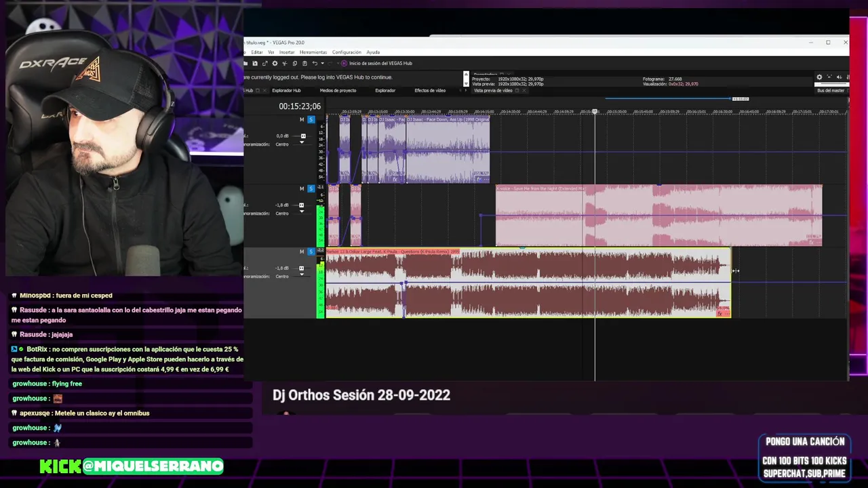Screen dimensions: 868x488
Task: Mute the first audio track
Action: click(x=302, y=119)
